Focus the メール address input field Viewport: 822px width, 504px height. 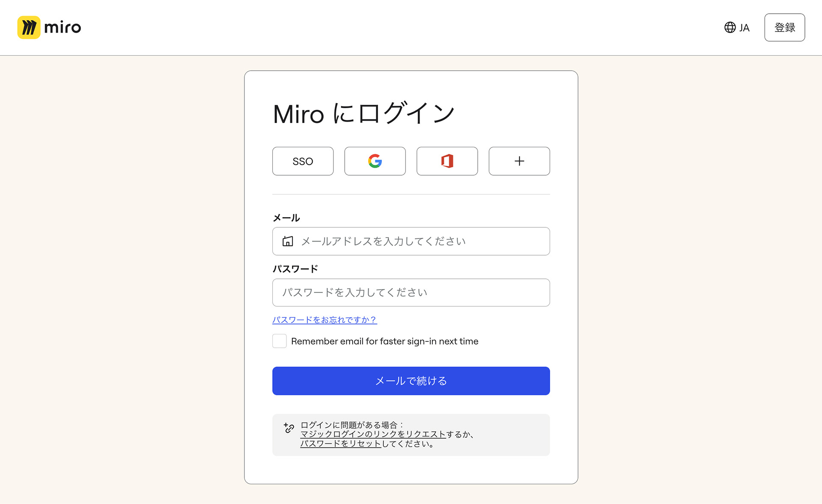pyautogui.click(x=420, y=242)
